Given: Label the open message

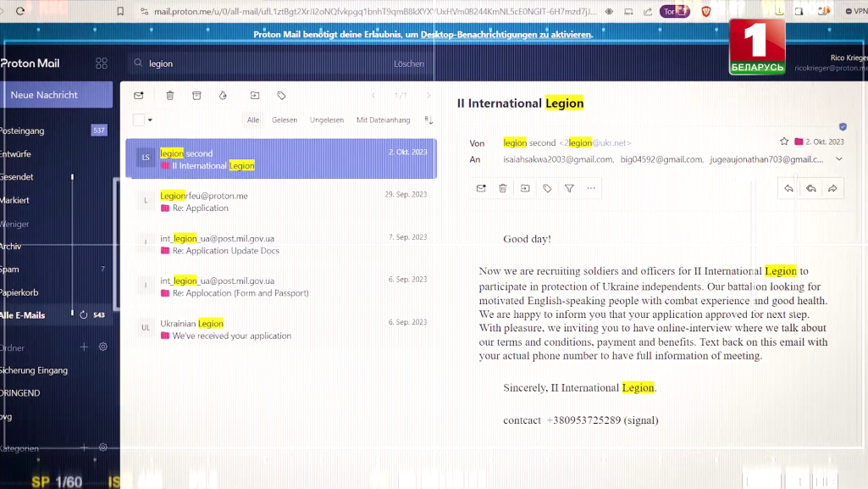Looking at the screenshot, I should coord(547,188).
